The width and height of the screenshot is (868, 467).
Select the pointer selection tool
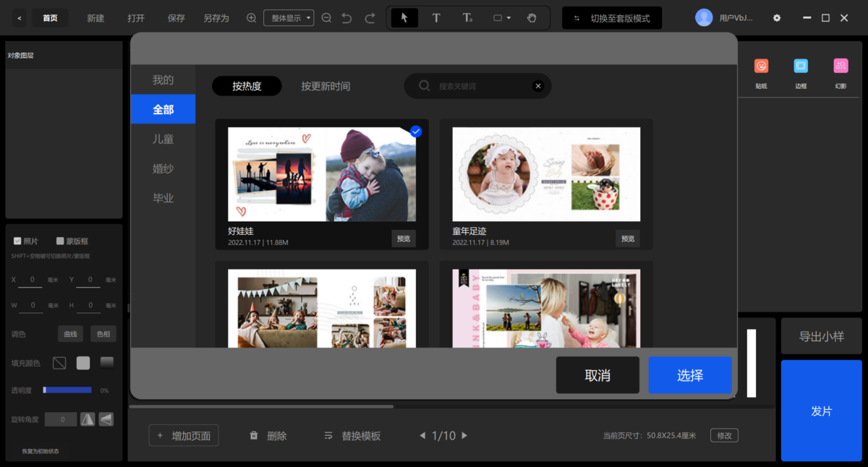[x=404, y=18]
